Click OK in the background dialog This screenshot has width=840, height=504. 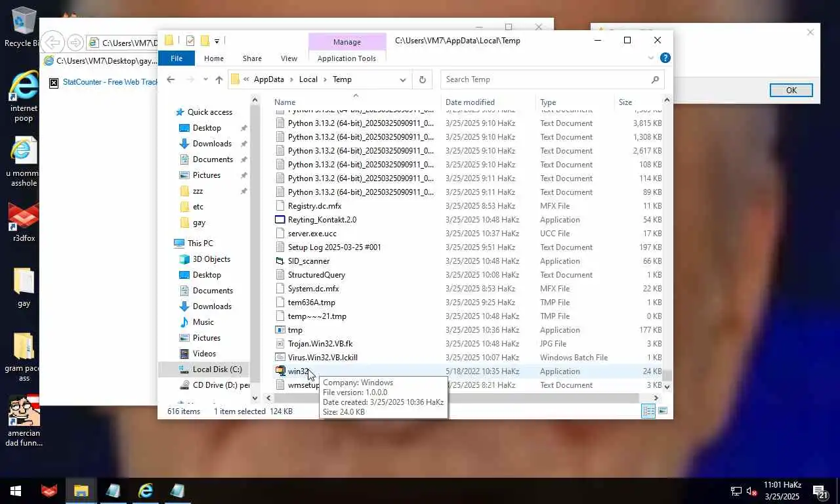tap(791, 91)
